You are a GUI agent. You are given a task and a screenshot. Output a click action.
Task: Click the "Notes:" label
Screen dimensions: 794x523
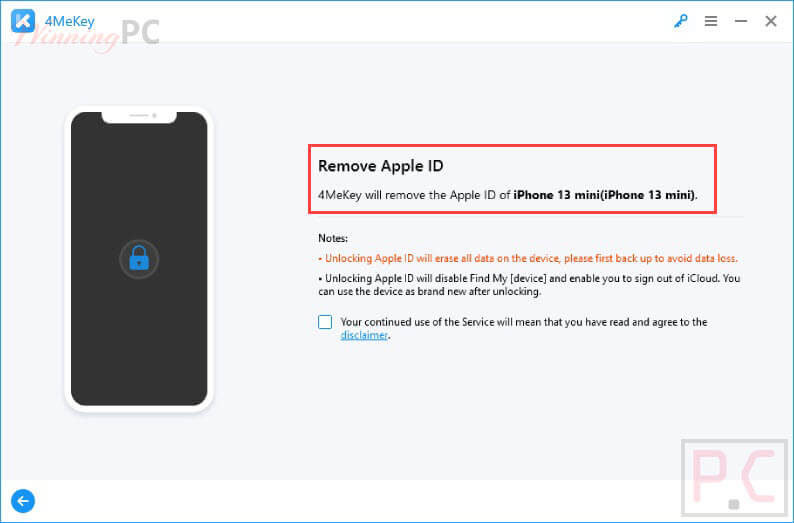point(333,238)
